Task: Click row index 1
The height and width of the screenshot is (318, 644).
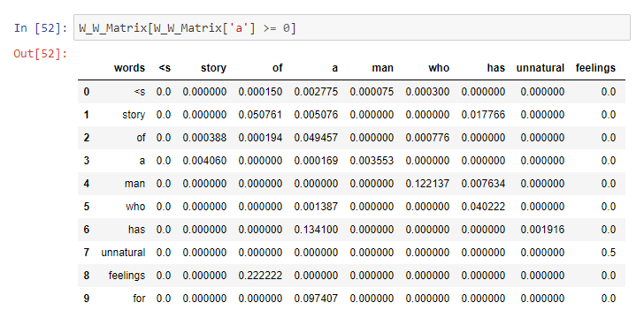Action: coord(87,115)
